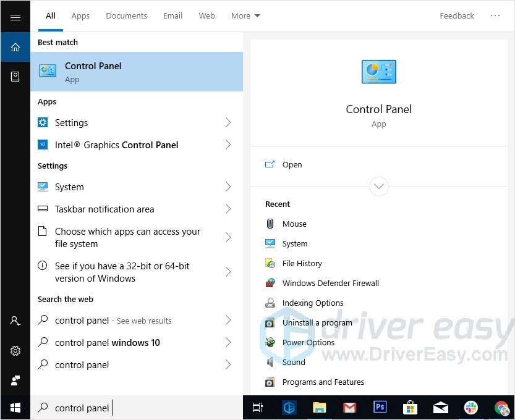515x420 pixels.
Task: Expand the Settings search result arrow
Action: 228,122
